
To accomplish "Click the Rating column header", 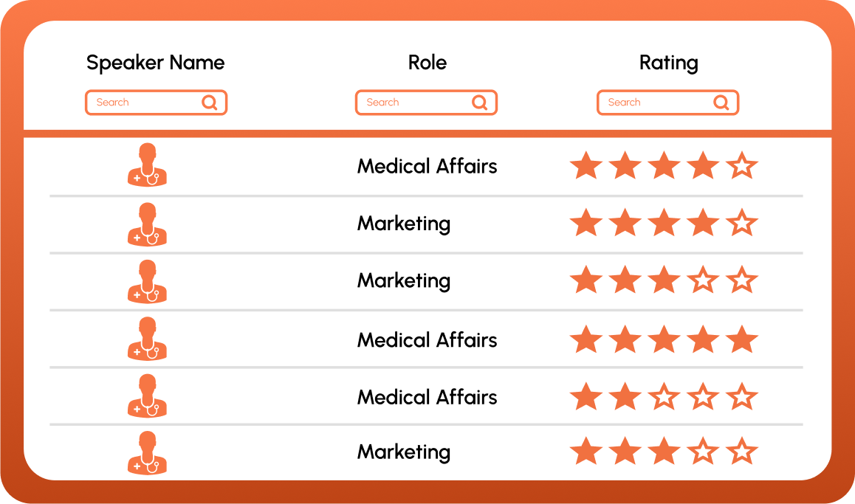I will (x=668, y=63).
